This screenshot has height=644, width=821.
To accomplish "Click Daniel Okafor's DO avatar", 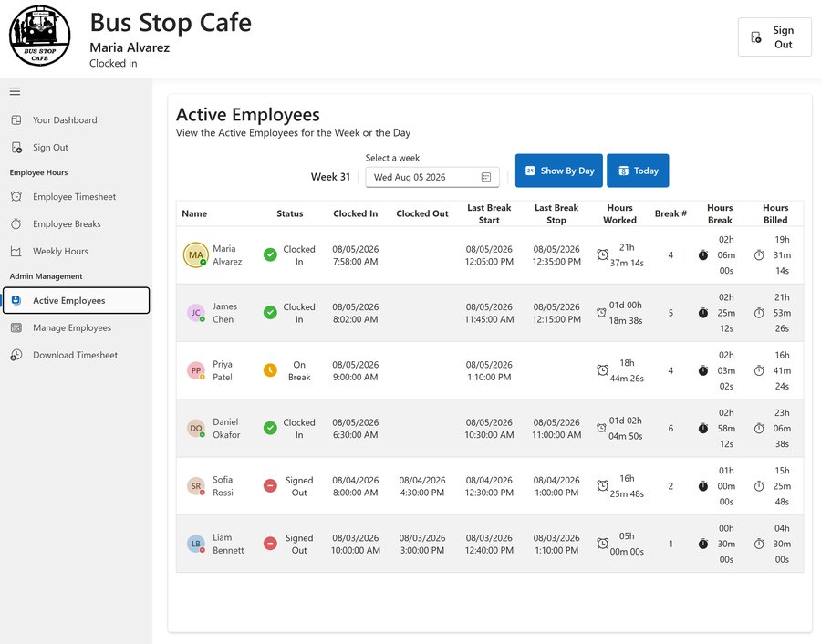I will pyautogui.click(x=196, y=428).
